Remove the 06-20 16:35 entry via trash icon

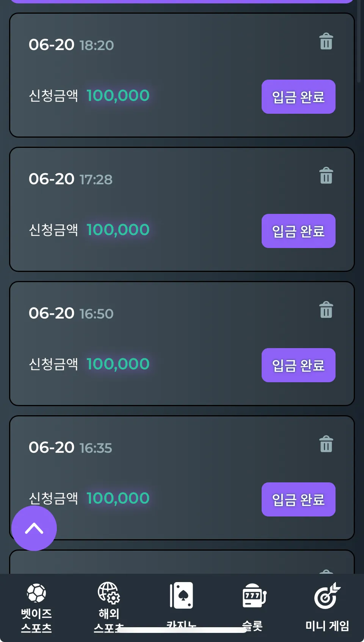pos(326,444)
